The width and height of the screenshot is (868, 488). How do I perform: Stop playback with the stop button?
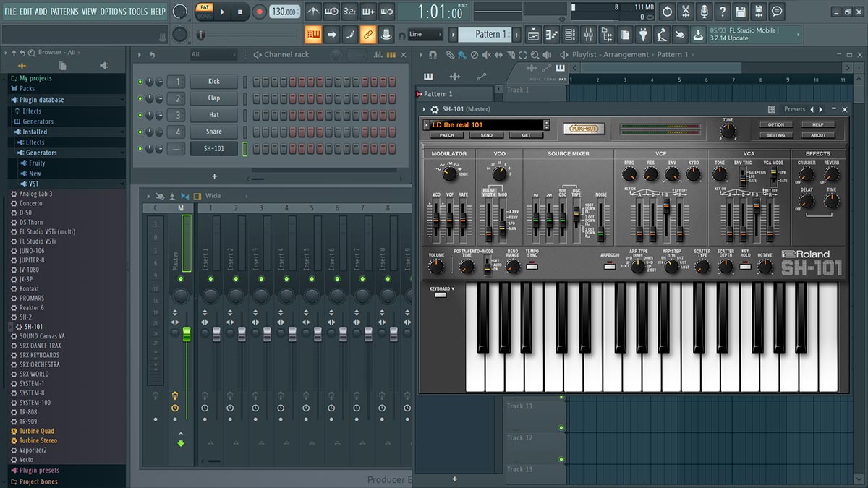[240, 12]
